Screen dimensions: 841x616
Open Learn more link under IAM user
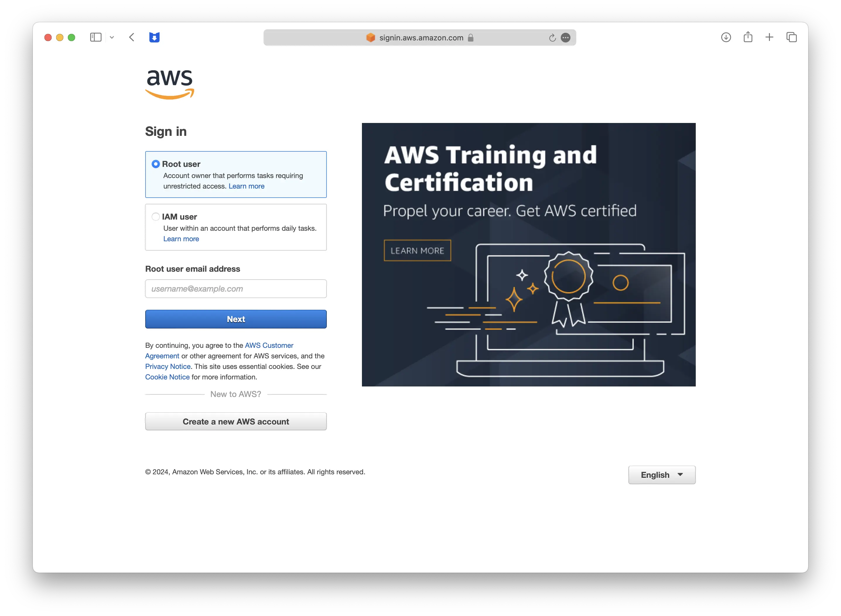(x=181, y=239)
